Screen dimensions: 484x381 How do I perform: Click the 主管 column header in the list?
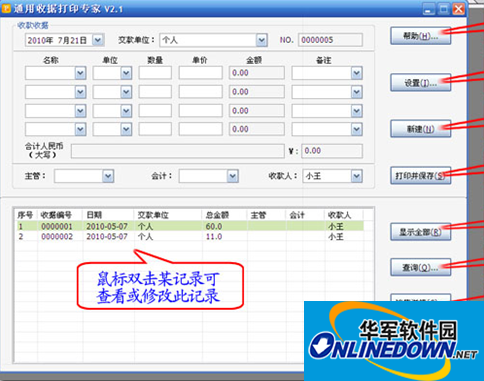[266, 215]
